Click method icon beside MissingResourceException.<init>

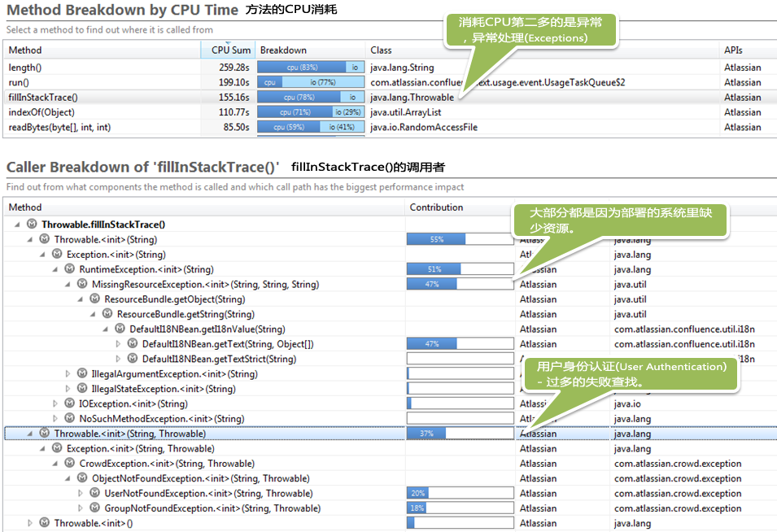tap(82, 284)
